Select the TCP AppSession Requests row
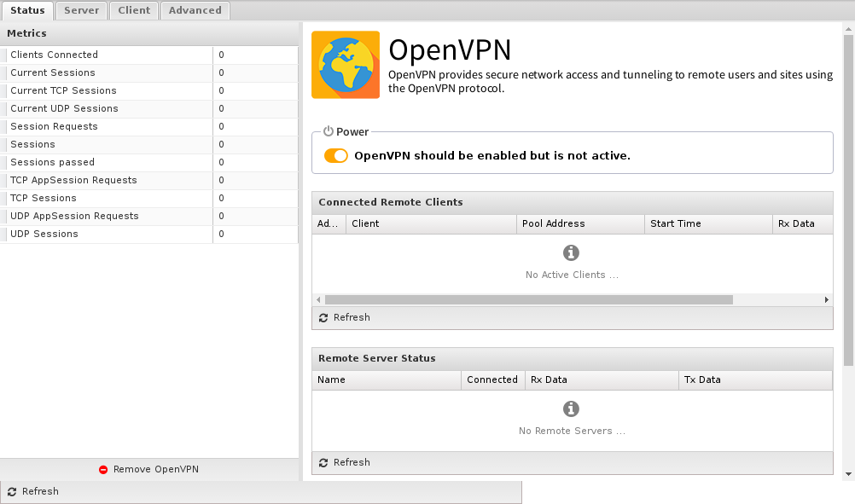The height and width of the screenshot is (504, 855). 149,181
